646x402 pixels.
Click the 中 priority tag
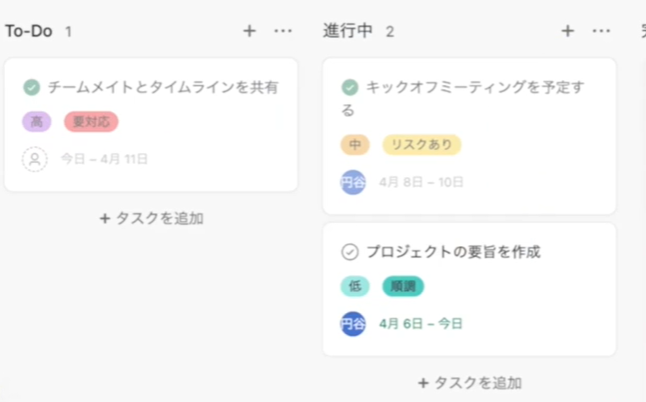[355, 145]
